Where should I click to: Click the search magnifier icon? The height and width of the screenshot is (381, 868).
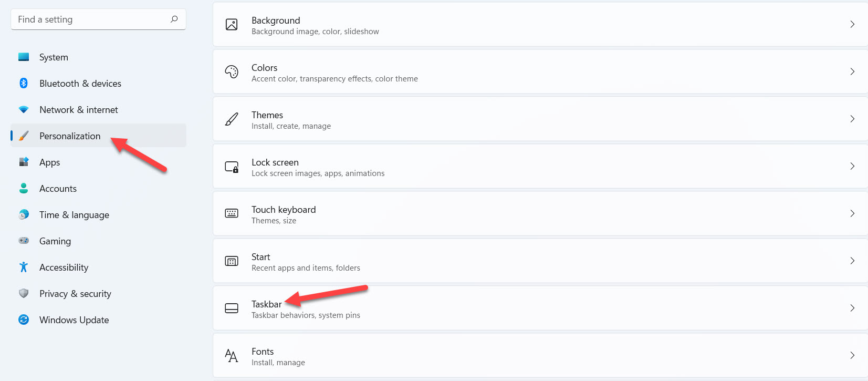(174, 19)
